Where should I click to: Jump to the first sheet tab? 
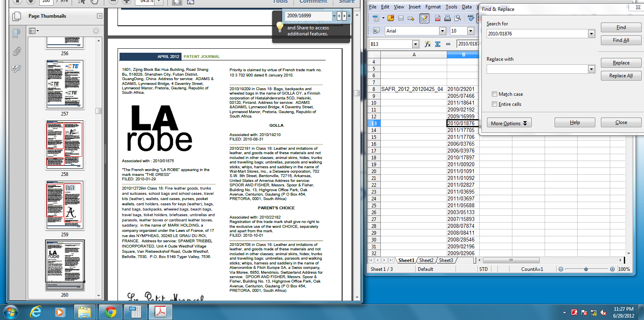point(371,260)
